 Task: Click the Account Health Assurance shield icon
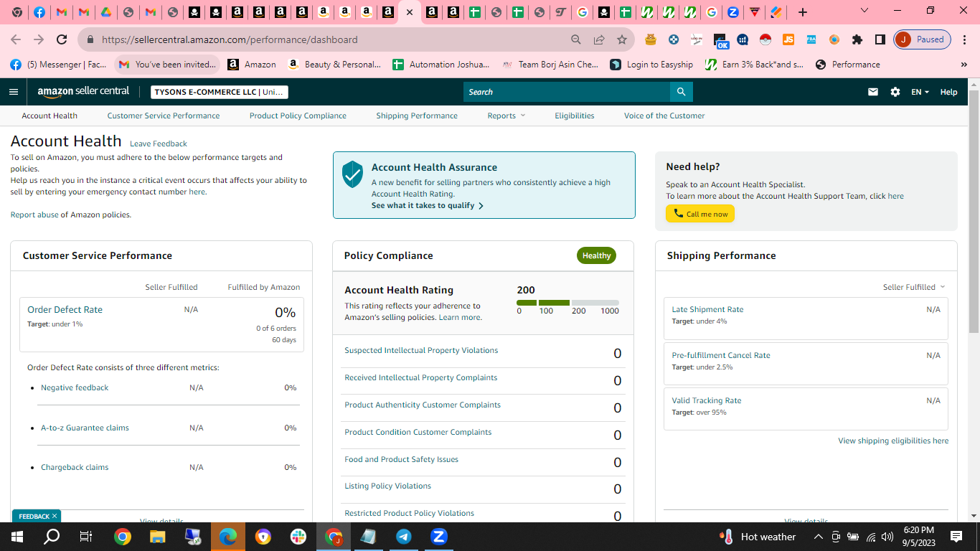[x=352, y=174]
